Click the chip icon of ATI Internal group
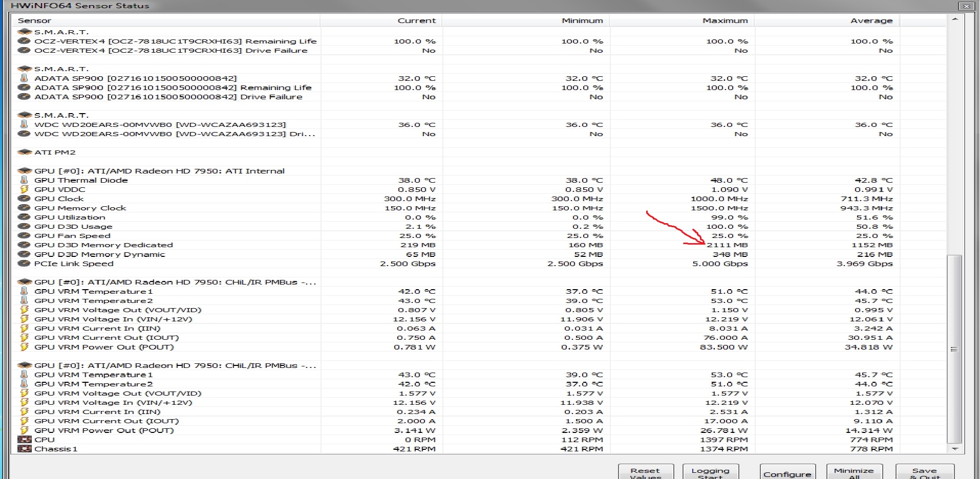This screenshot has height=479, width=980. [x=25, y=171]
